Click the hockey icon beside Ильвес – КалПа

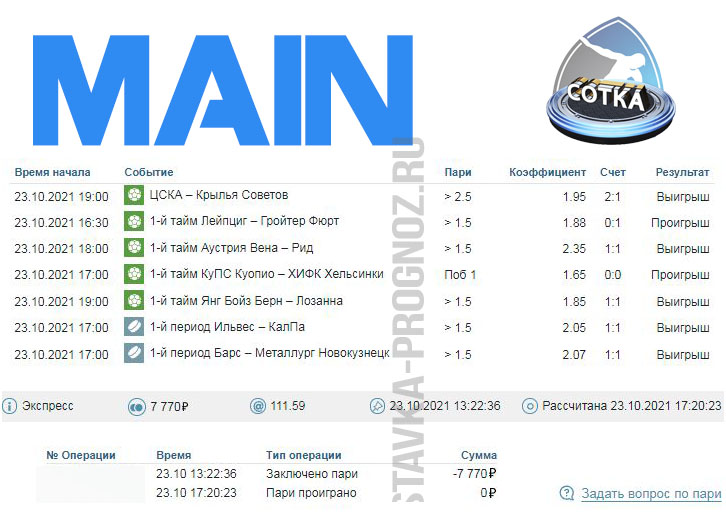coord(134,327)
